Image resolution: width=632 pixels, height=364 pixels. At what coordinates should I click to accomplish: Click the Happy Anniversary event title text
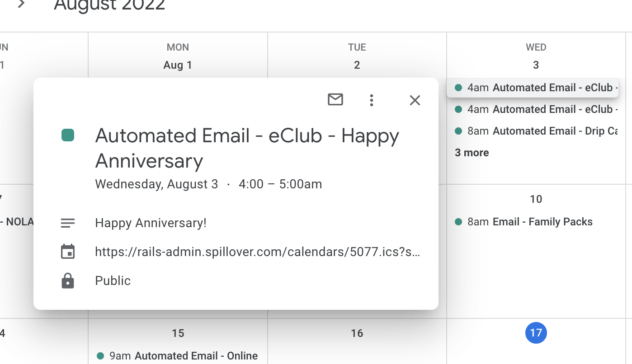[x=247, y=148]
